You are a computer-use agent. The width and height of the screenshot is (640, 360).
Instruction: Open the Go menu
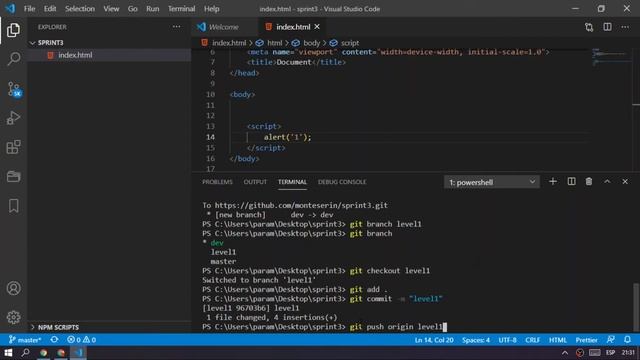point(133,9)
